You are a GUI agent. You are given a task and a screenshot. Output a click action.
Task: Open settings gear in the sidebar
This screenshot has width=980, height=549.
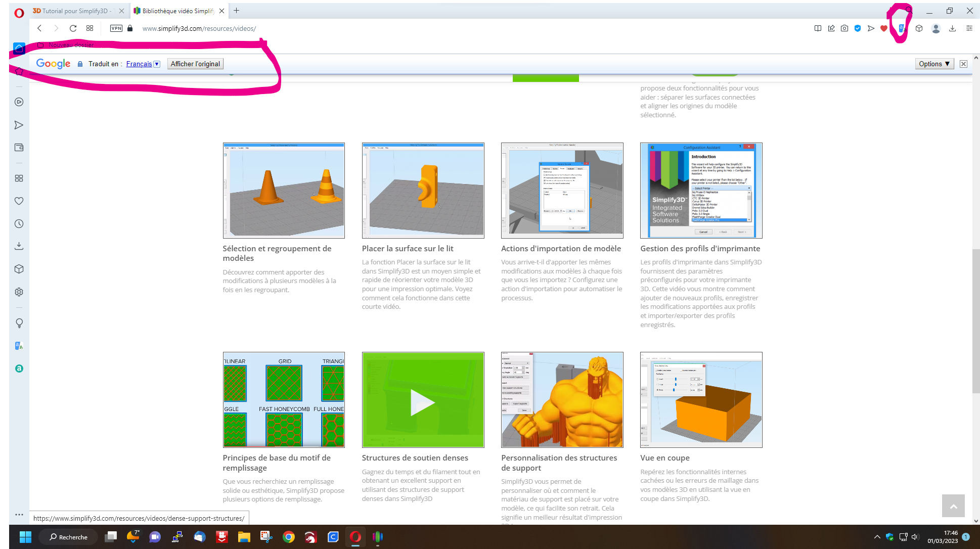[x=19, y=292]
